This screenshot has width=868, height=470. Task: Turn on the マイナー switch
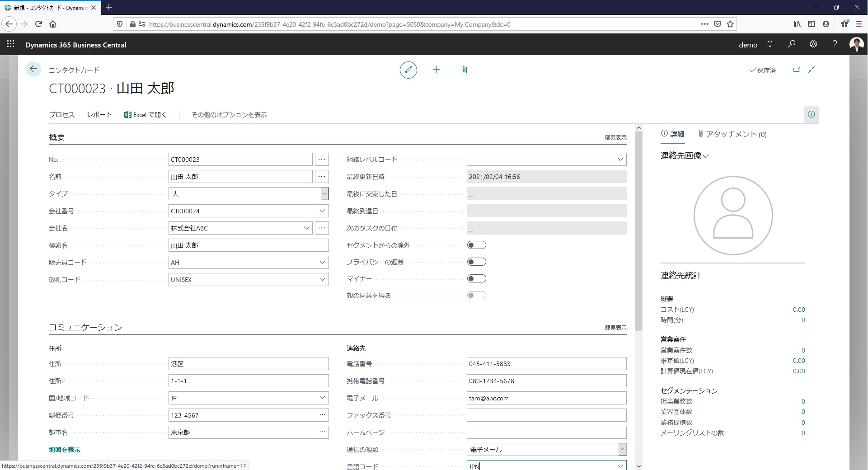[x=476, y=278]
